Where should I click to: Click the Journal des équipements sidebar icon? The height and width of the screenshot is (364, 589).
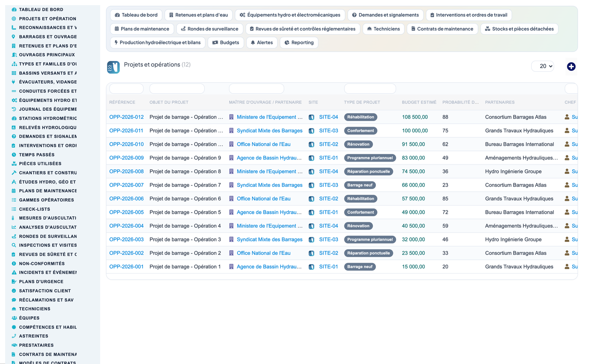14,109
